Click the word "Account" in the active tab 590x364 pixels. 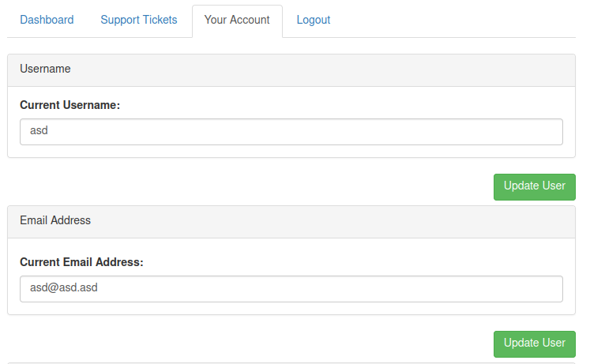click(x=250, y=21)
